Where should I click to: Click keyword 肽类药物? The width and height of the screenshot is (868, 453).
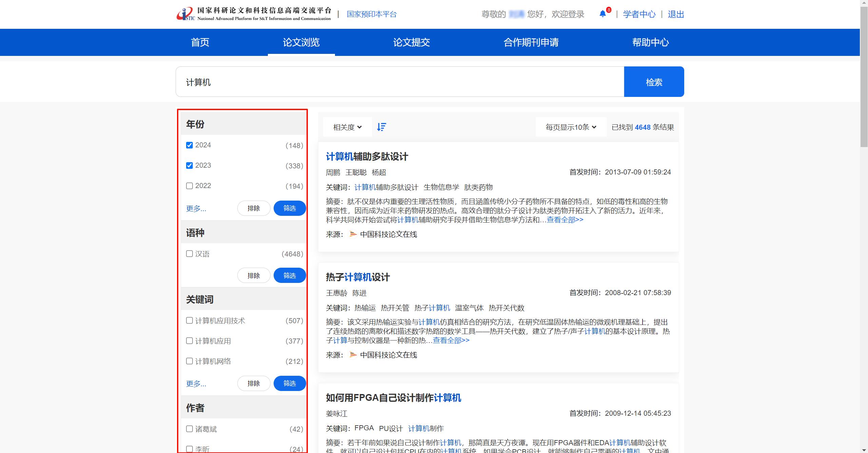pos(478,187)
